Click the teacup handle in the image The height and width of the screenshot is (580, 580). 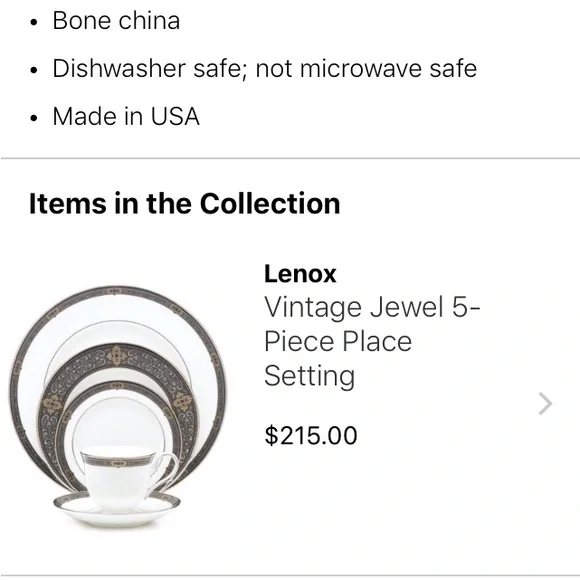[168, 470]
